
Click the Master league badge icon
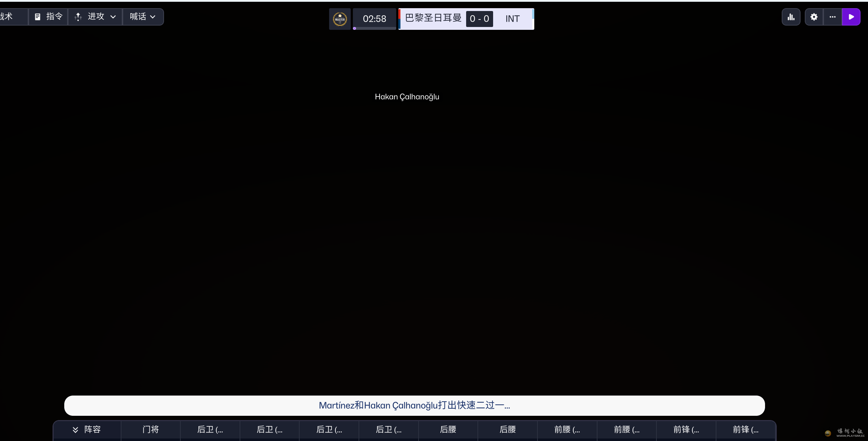340,19
